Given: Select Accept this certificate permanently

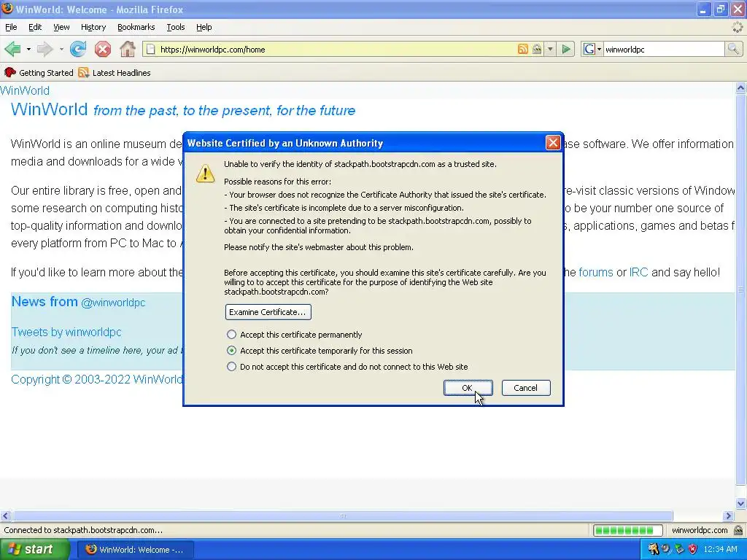Looking at the screenshot, I should 295,334.
